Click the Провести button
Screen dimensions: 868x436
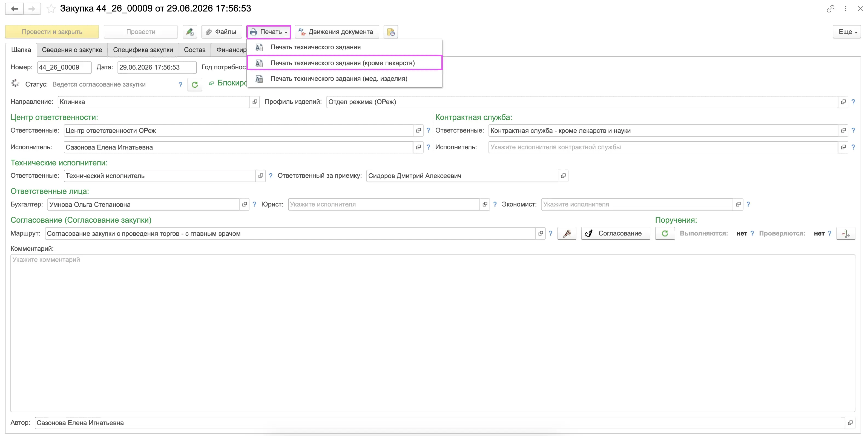pos(140,32)
